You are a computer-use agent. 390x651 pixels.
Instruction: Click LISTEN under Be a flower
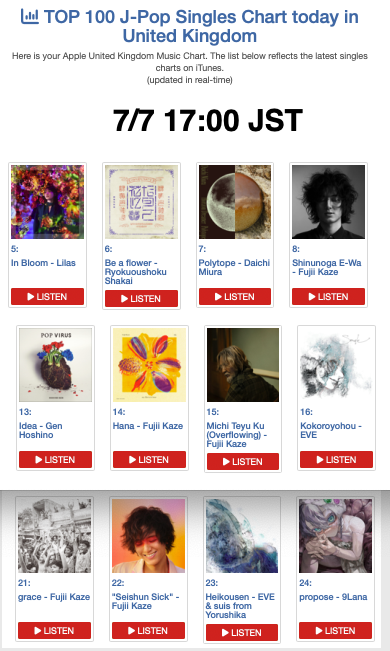point(141,299)
